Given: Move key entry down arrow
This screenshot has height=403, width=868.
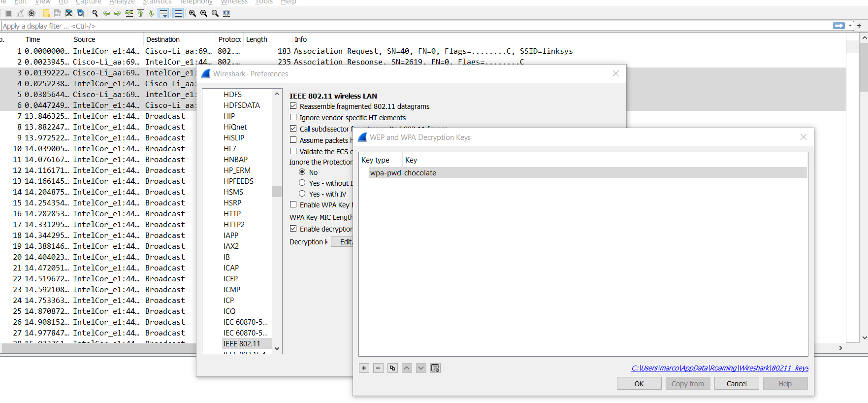Looking at the screenshot, I should (421, 368).
